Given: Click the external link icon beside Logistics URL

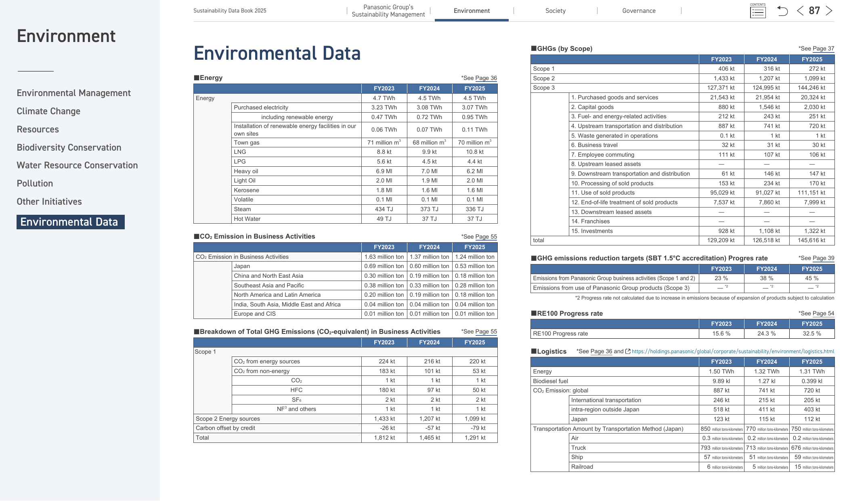Looking at the screenshot, I should pos(628,351).
